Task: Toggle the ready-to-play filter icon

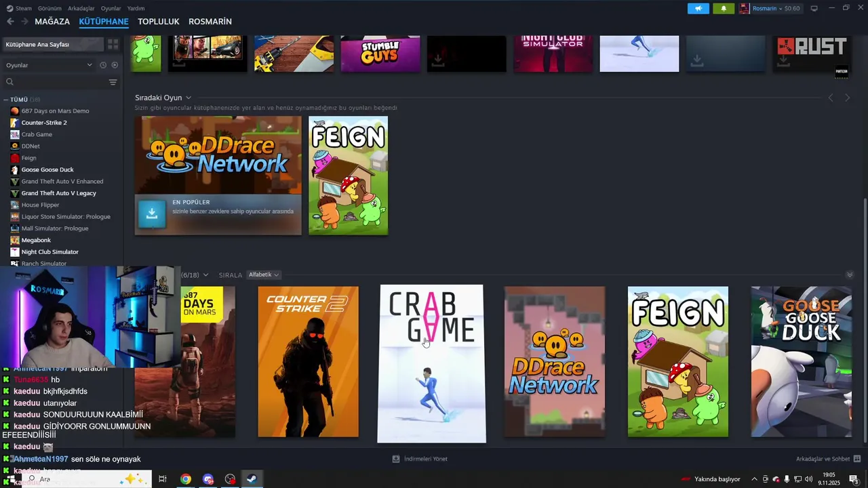Action: click(x=115, y=65)
